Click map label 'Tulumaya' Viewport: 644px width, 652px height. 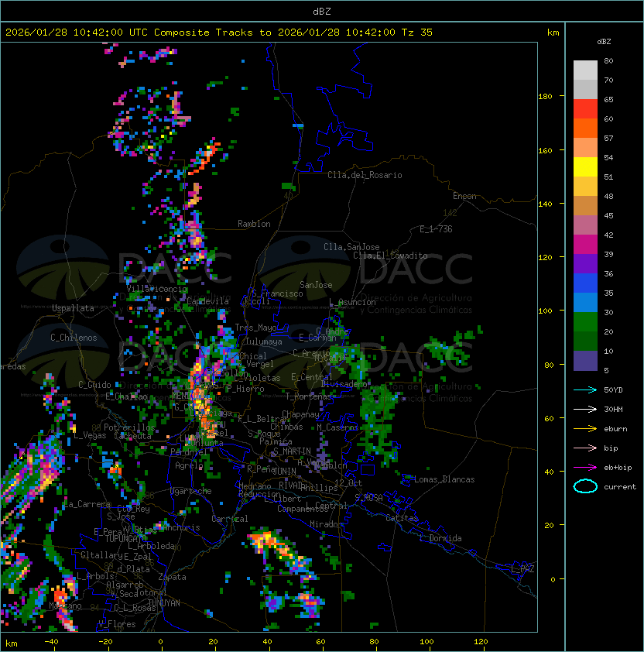point(264,341)
